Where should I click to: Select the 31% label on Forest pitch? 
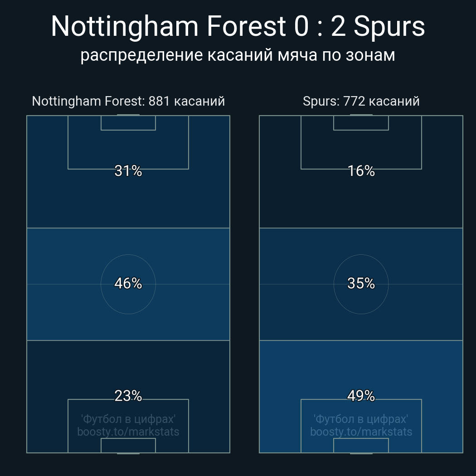[128, 171]
